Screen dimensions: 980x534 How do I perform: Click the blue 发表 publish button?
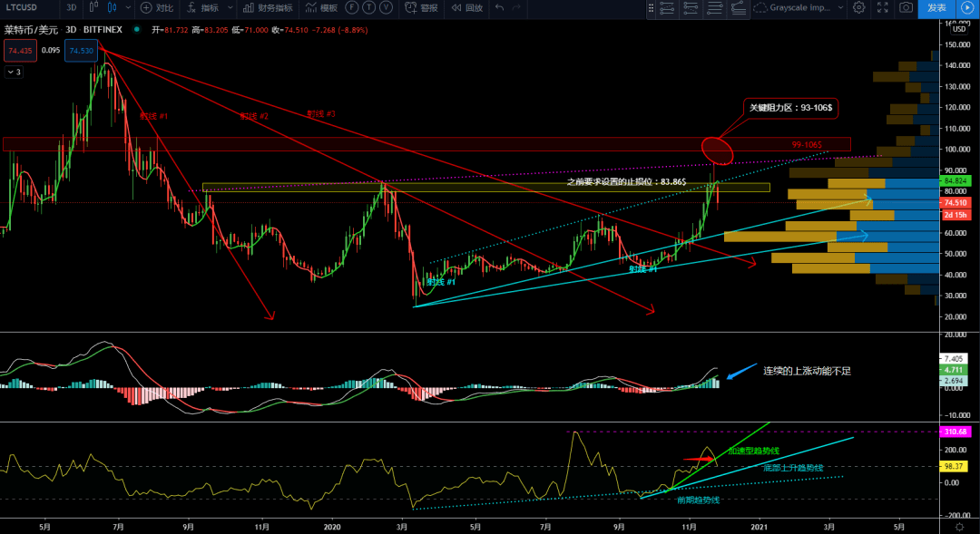(x=936, y=8)
